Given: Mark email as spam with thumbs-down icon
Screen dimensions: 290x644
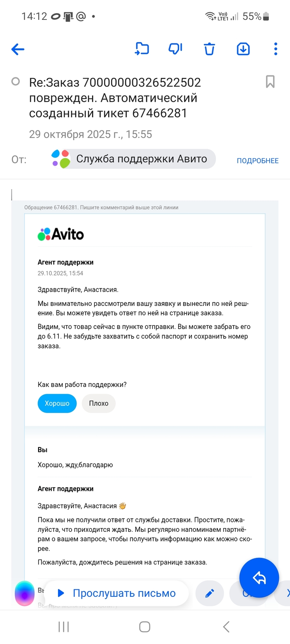Looking at the screenshot, I should click(176, 49).
